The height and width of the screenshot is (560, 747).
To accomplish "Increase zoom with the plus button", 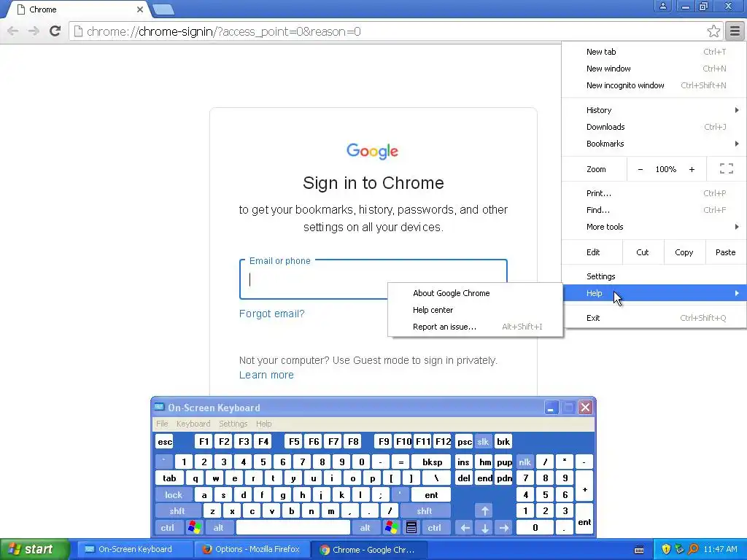I will [x=692, y=169].
